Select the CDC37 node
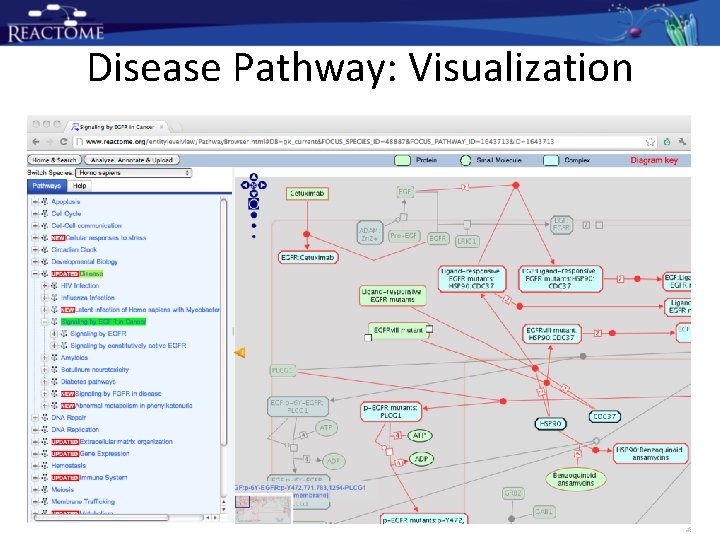This screenshot has width=720, height=540. (604, 416)
